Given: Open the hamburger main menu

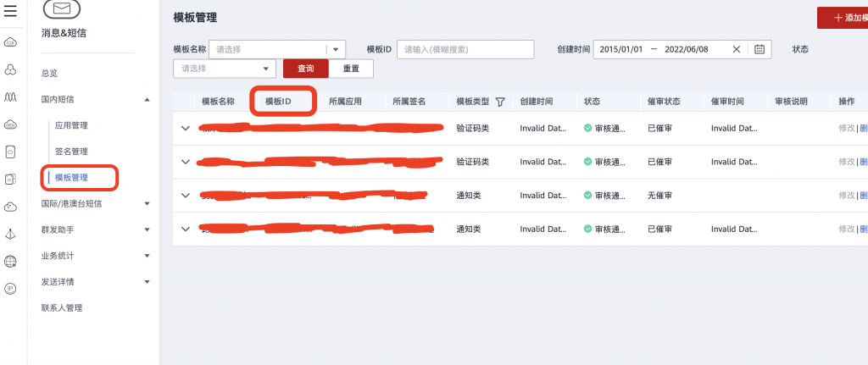Looking at the screenshot, I should click(10, 11).
